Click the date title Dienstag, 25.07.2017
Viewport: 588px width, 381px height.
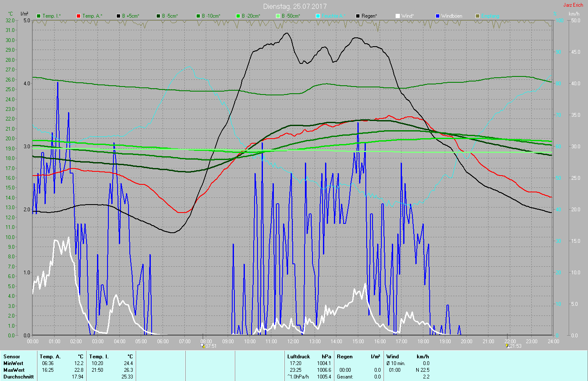point(294,6)
